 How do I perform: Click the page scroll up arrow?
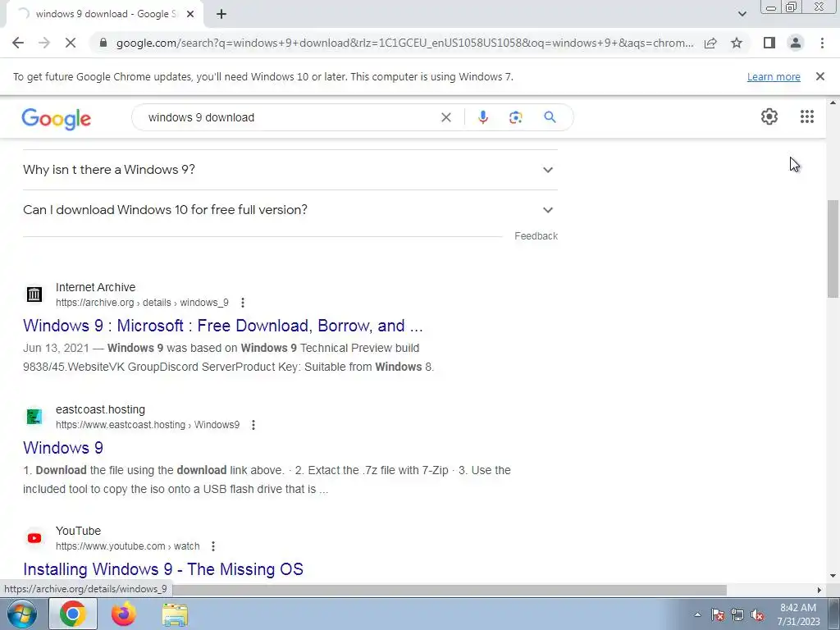coord(833,103)
